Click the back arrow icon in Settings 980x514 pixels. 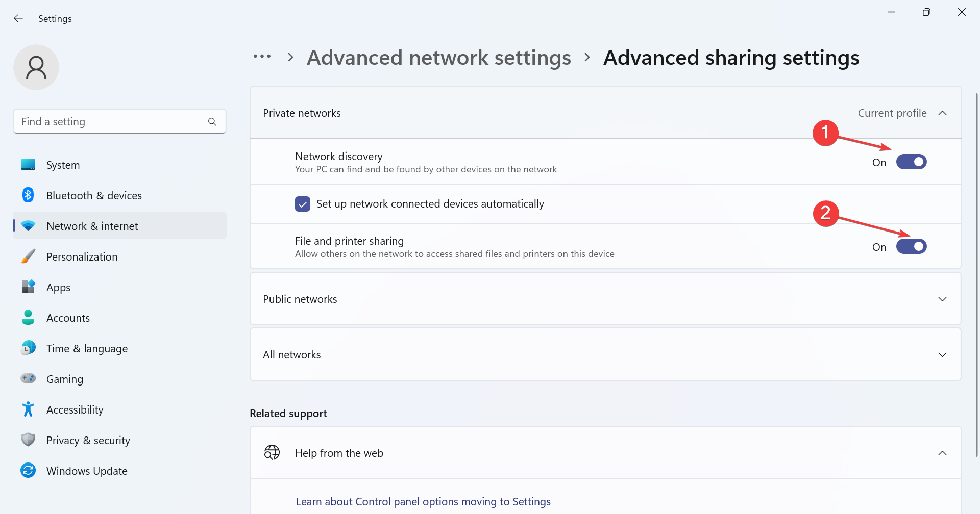click(x=18, y=18)
